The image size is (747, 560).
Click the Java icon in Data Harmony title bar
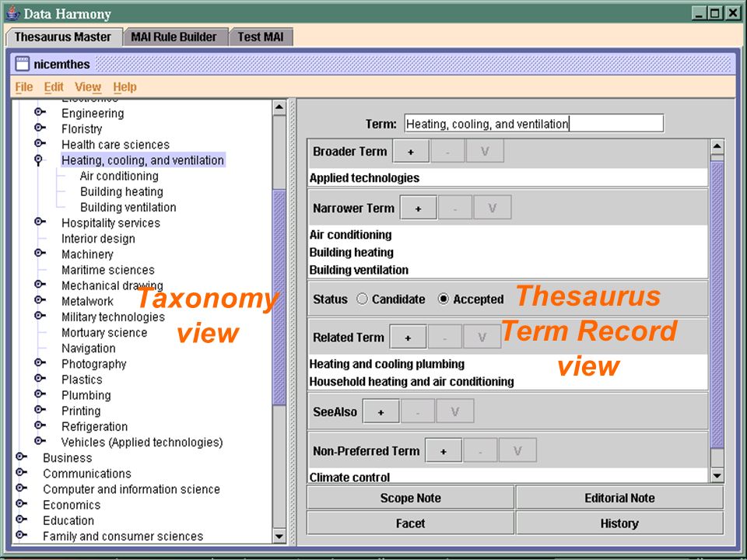(x=12, y=13)
